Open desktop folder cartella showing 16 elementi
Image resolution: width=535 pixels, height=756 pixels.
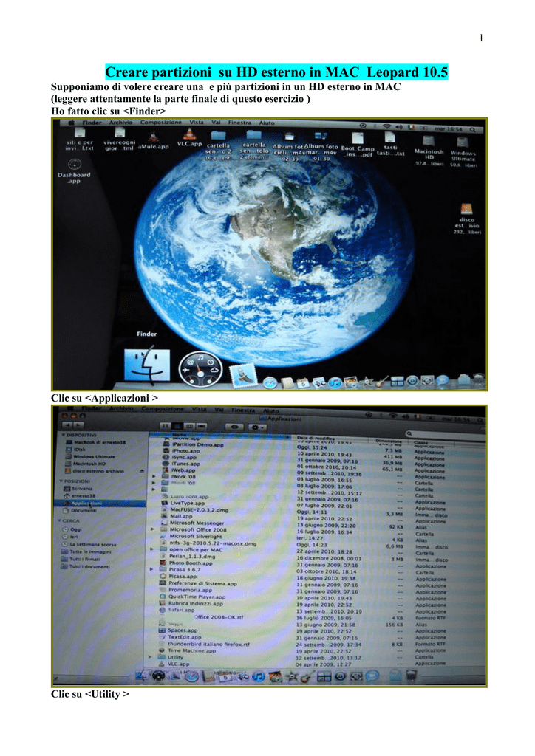click(218, 145)
